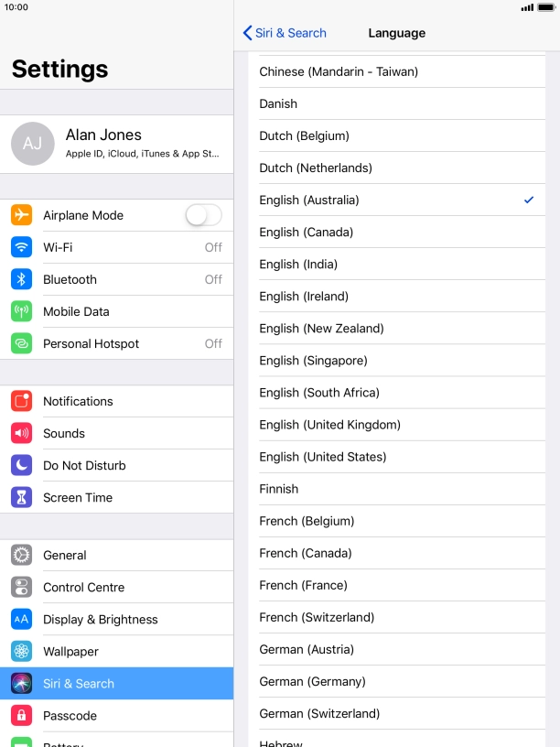Tap the Screen Time hourglass icon
The image size is (560, 747).
21,497
